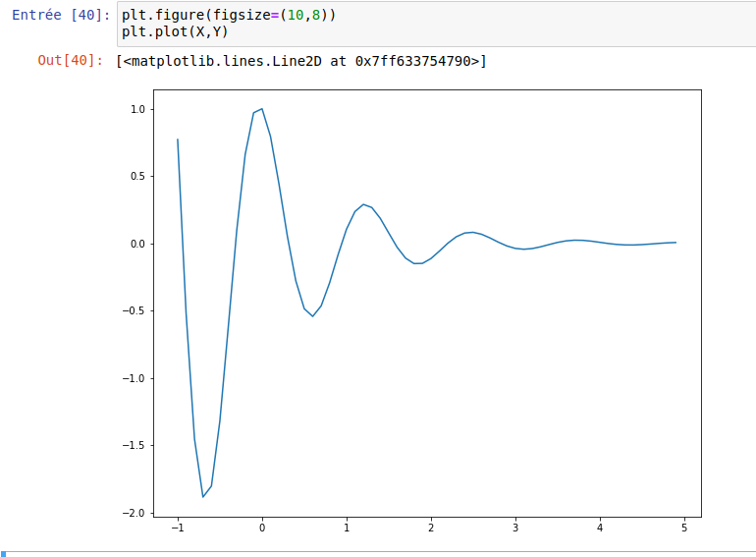This screenshot has width=756, height=557.
Task: Click the x-axis tick label −1
Action: [x=177, y=529]
